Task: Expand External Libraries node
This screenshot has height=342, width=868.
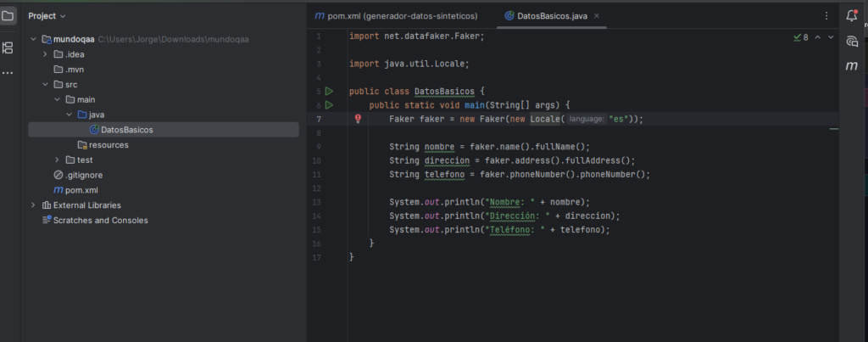Action: click(33, 205)
